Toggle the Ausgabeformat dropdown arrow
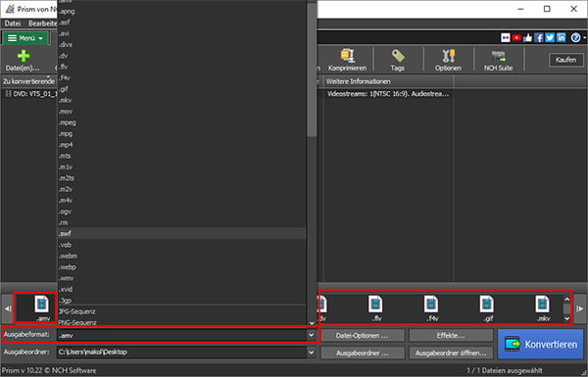 [312, 335]
